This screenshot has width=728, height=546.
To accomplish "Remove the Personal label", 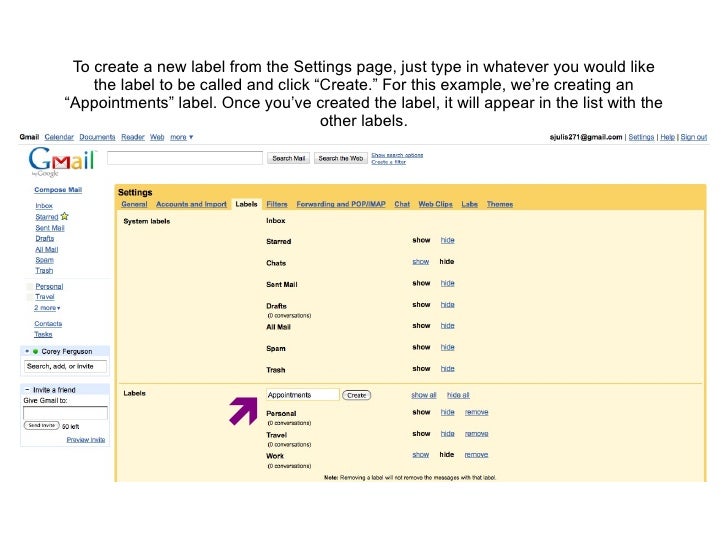I will click(476, 412).
